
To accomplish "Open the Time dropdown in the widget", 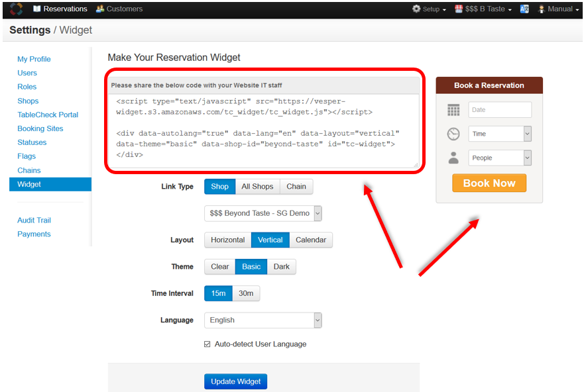I will tap(500, 134).
